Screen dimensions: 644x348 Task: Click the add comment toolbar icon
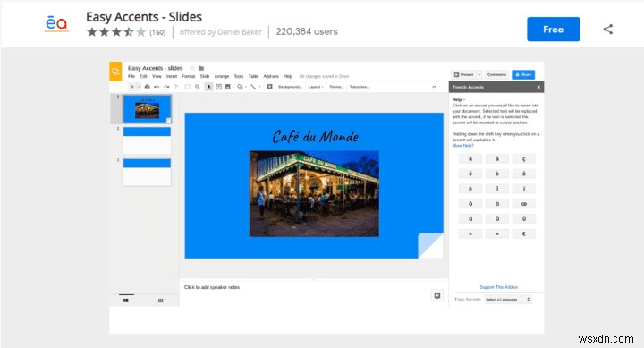click(x=269, y=87)
